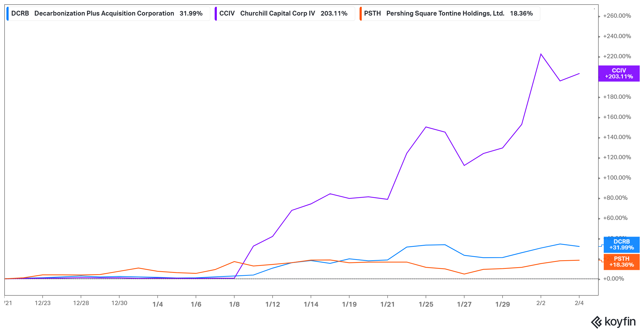Click the +220.00% y-axis label
644x333 pixels.
click(x=617, y=56)
